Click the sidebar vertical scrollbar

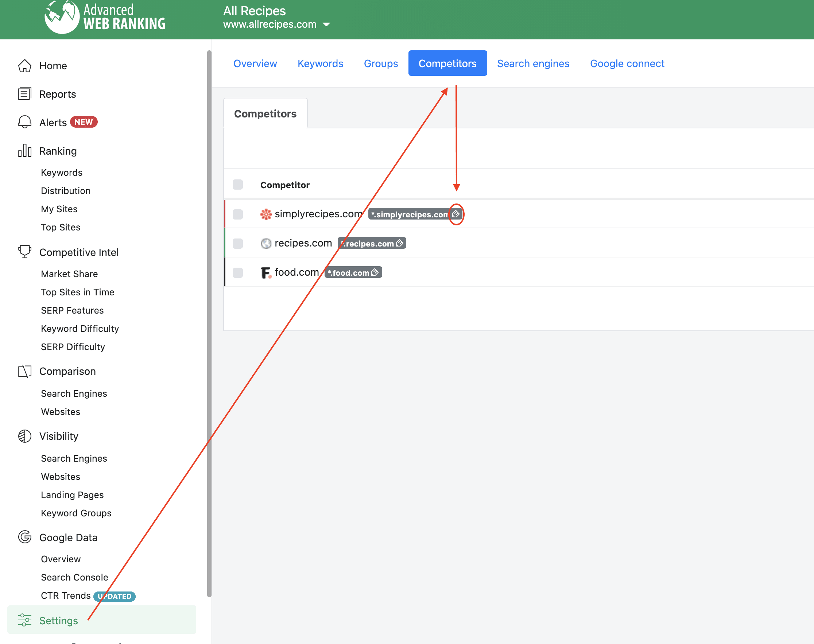click(209, 323)
